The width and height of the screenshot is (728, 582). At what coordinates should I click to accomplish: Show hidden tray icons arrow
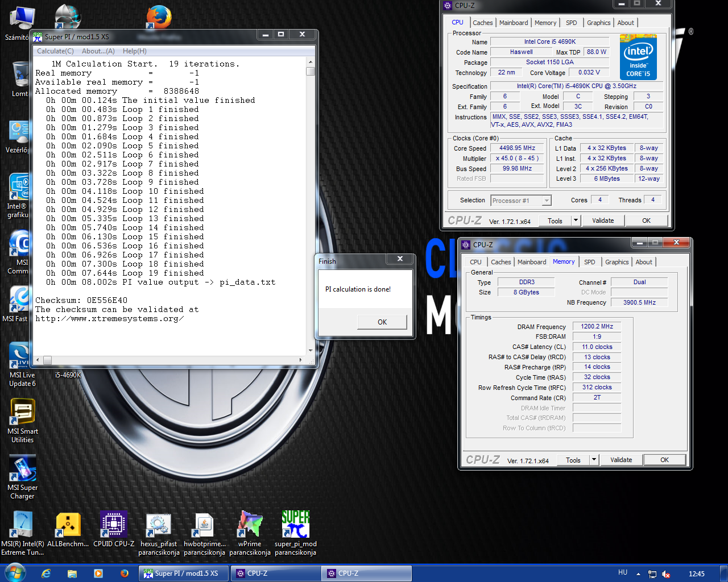[638, 574]
